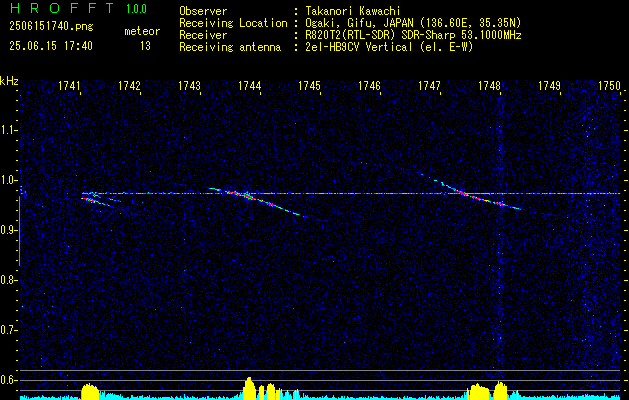Click the antenna text 2el-HB9CV Vertical
Viewport: 629px width, 400px height.
359,47
